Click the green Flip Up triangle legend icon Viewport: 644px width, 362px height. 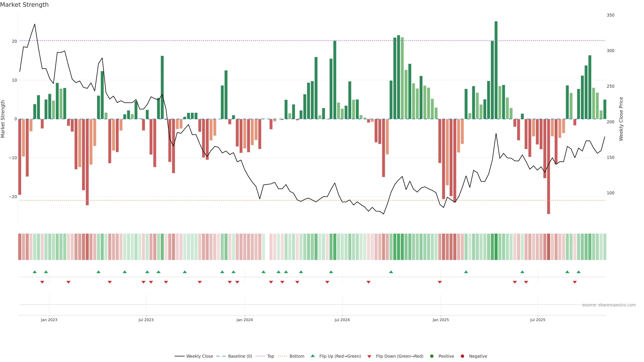coord(312,356)
